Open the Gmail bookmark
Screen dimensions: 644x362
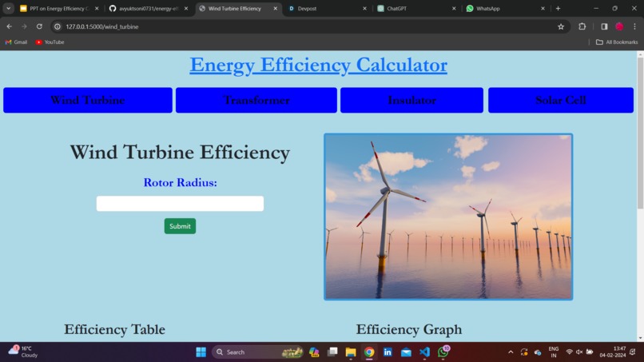pos(16,42)
